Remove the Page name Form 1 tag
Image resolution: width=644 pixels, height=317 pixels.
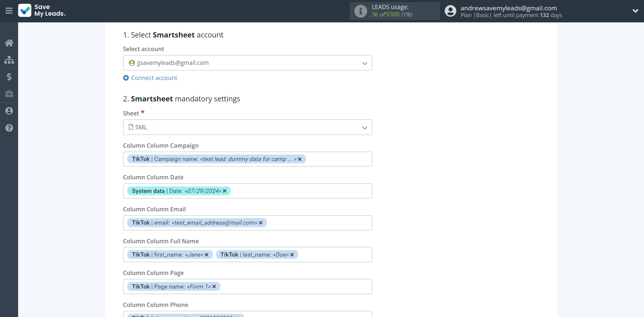point(214,287)
